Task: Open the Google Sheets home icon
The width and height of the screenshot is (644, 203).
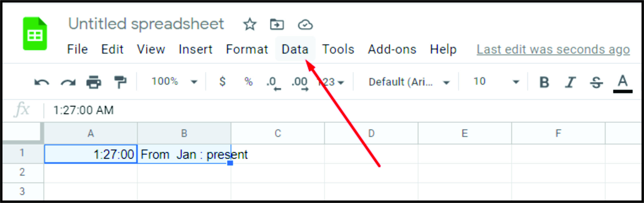Action: [35, 34]
